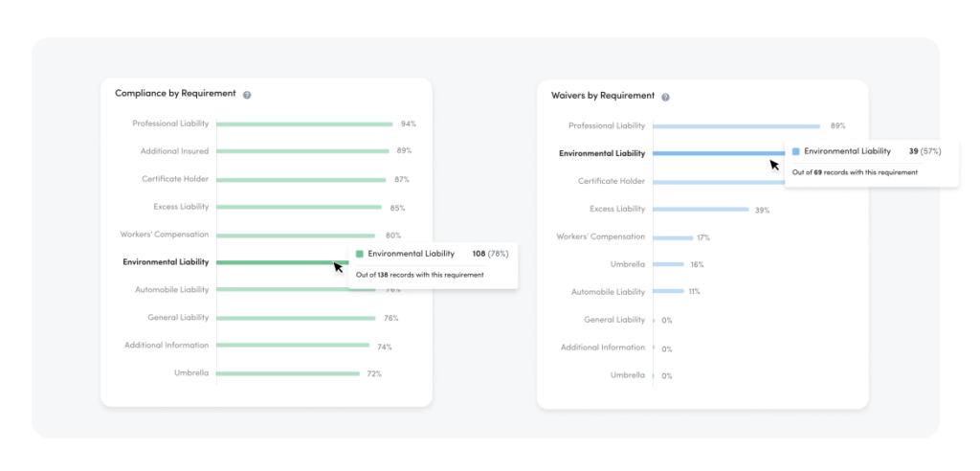Viewport: 980px width, 471px height.
Task: Click Workers' Compensation compliance bar
Action: (x=296, y=235)
